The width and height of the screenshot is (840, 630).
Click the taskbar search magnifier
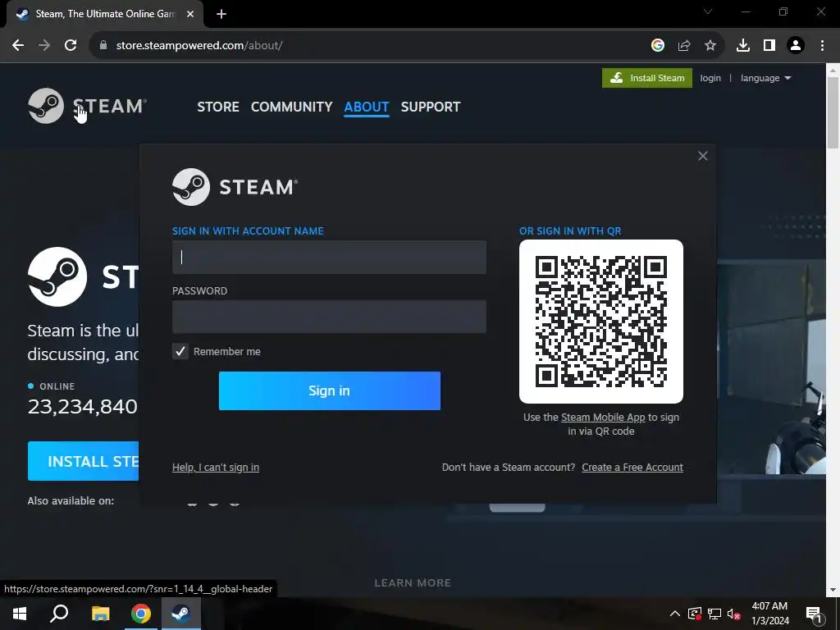tap(59, 614)
